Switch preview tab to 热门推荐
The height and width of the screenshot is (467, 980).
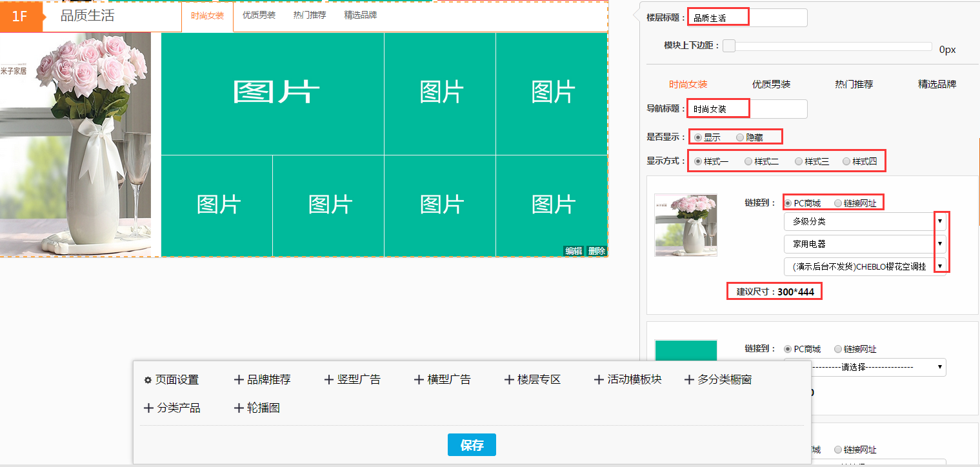coord(310,15)
